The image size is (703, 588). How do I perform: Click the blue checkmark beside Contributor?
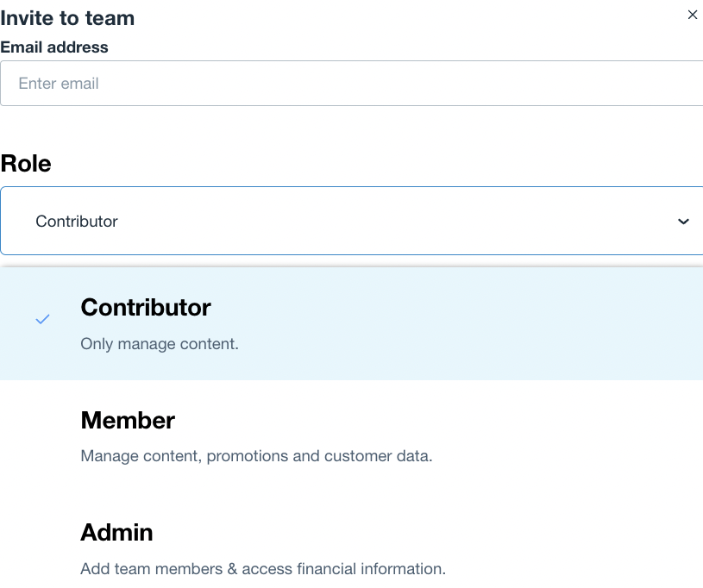point(42,319)
